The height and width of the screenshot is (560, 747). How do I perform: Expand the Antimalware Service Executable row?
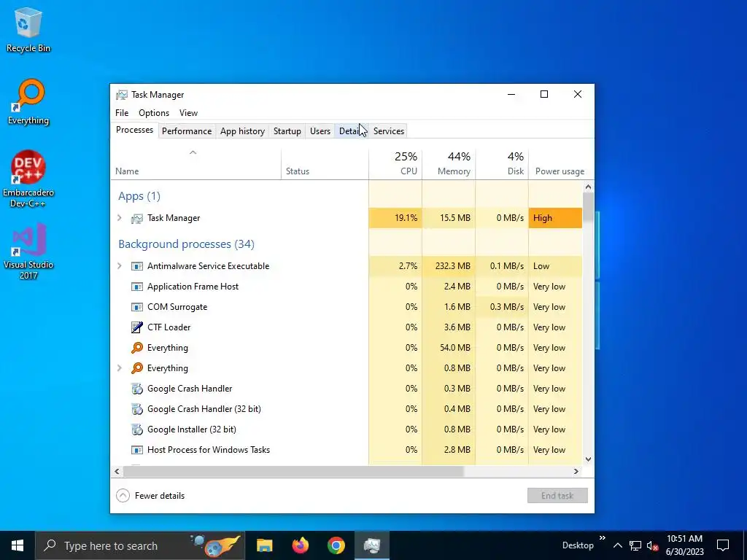click(120, 266)
